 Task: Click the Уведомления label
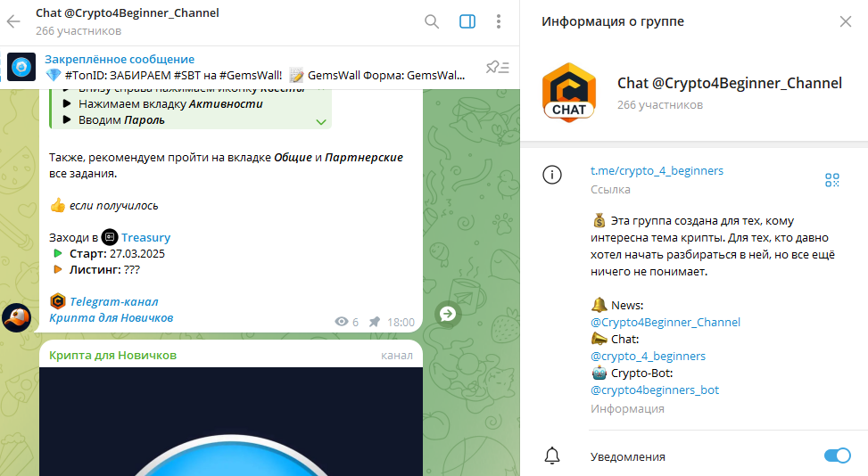[x=628, y=456]
